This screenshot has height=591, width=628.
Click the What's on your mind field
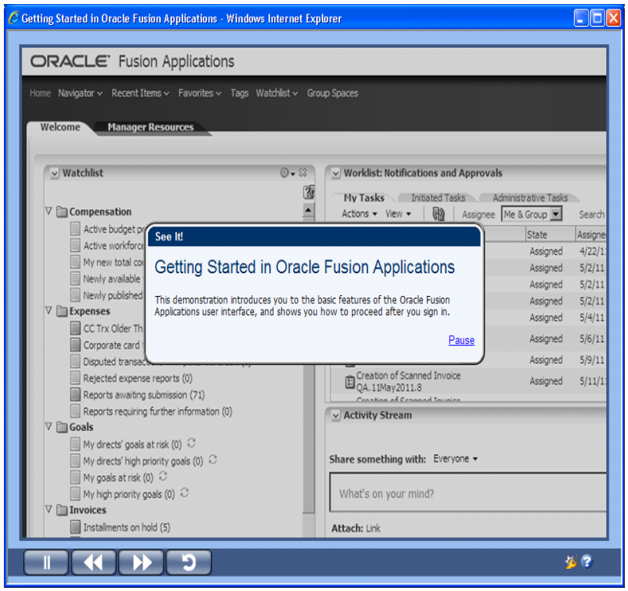[x=467, y=492]
